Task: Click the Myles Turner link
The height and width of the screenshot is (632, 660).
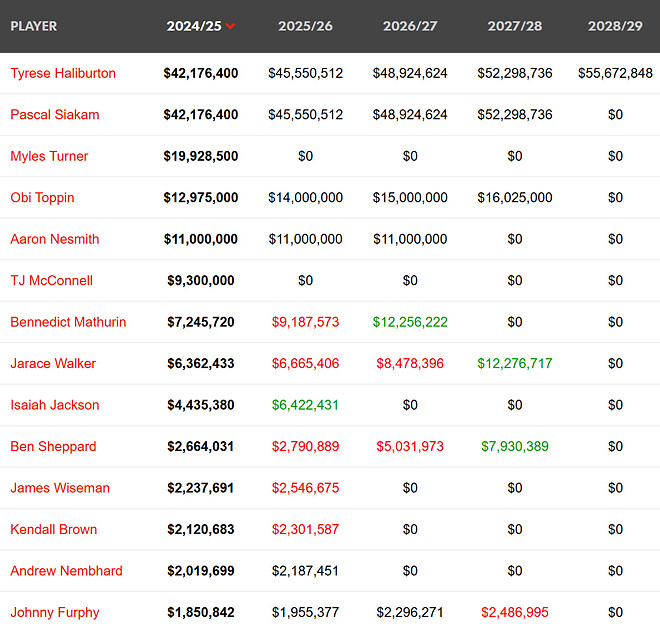Action: pos(49,156)
